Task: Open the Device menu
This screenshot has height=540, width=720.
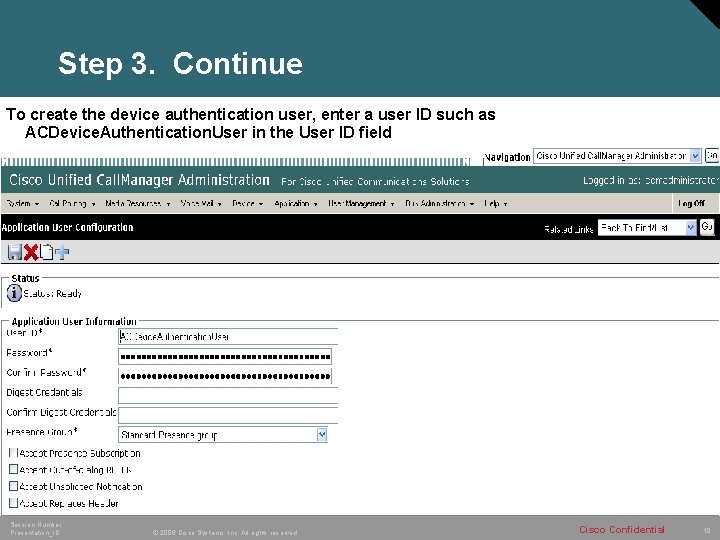Action: tap(248, 203)
